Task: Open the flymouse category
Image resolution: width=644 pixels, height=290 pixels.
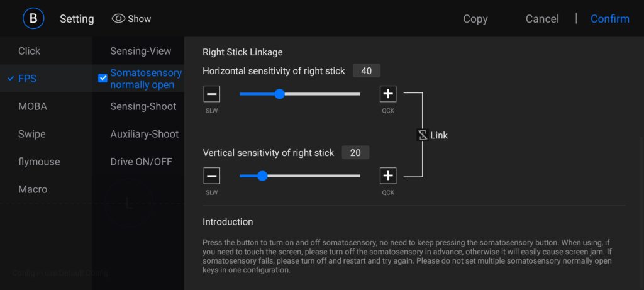Action: (39, 162)
